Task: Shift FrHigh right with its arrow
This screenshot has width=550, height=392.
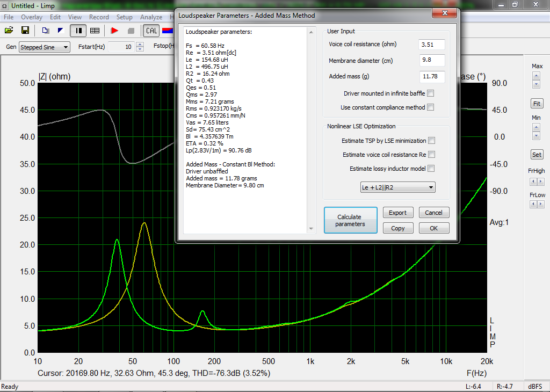Action: point(540,182)
